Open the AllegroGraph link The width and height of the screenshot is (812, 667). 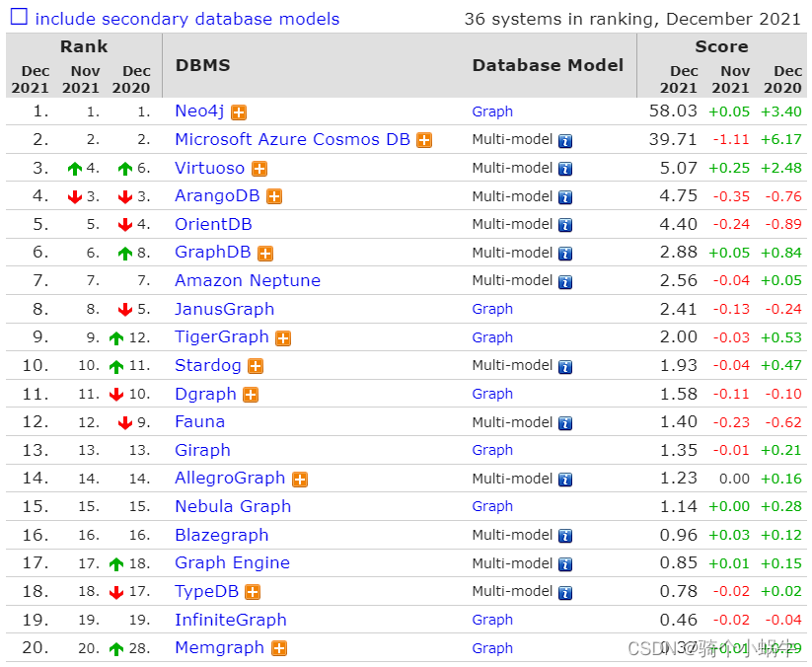(230, 478)
